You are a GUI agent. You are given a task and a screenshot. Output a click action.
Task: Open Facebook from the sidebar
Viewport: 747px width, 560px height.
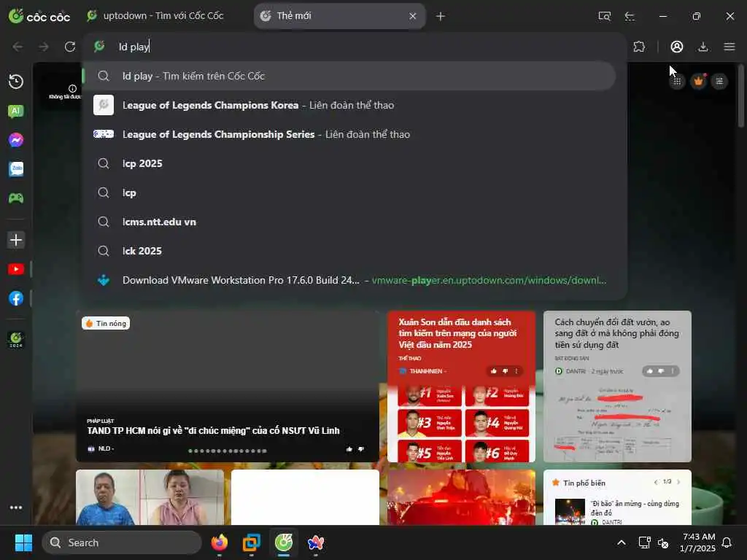click(16, 298)
